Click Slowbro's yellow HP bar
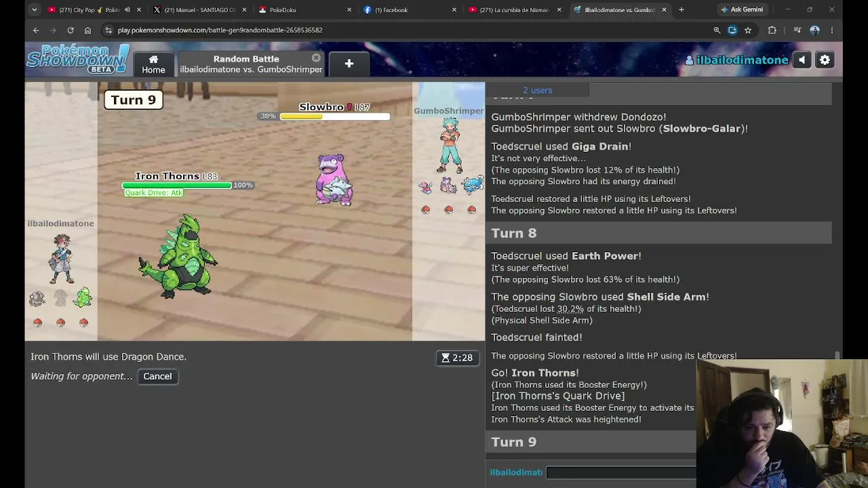This screenshot has height=488, width=868. coord(334,117)
